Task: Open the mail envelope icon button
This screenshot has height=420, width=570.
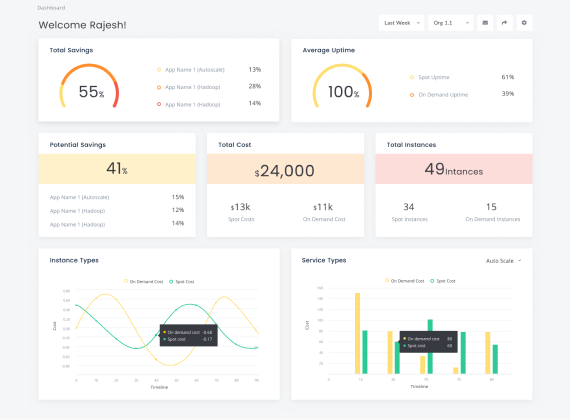Action: (485, 23)
